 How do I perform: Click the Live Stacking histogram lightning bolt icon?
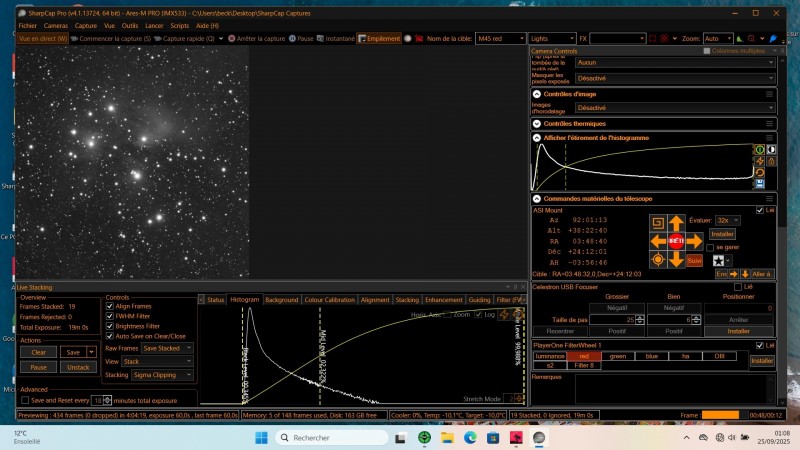(x=504, y=315)
